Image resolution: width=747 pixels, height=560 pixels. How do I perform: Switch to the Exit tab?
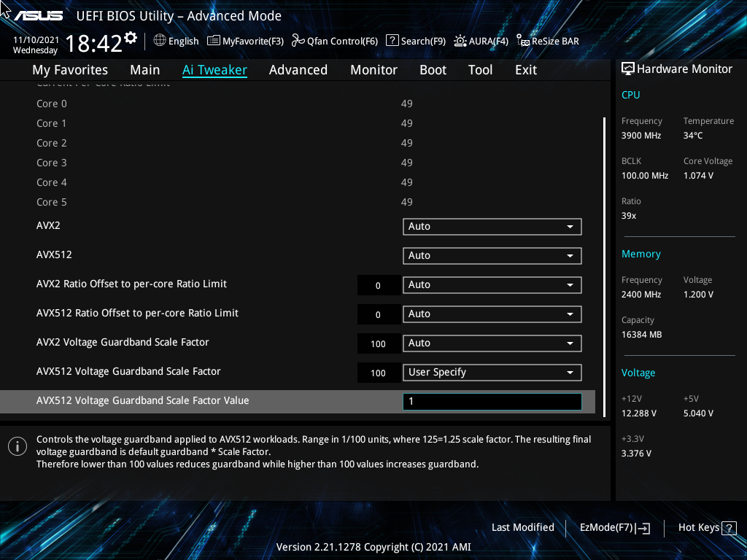pyautogui.click(x=526, y=70)
